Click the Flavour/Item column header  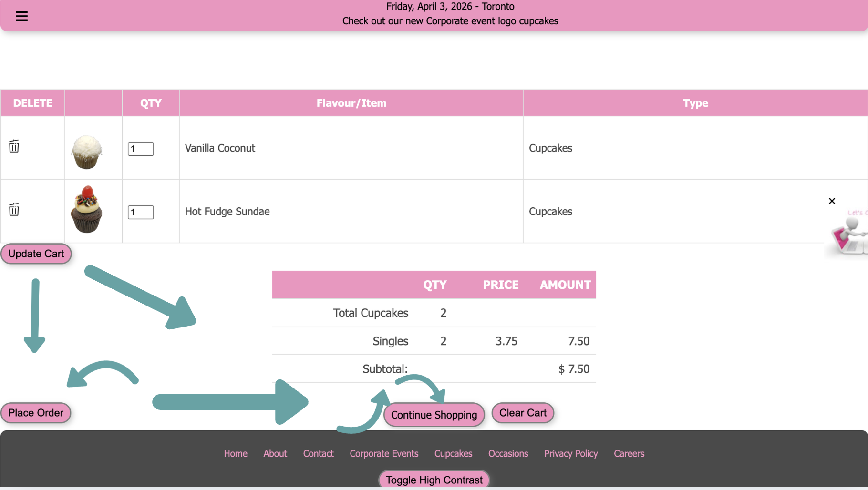tap(351, 103)
